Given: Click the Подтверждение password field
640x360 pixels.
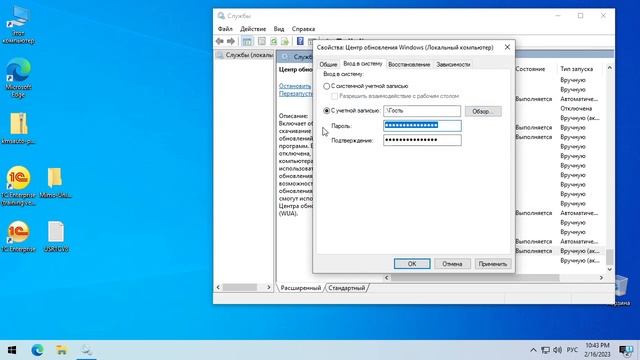Looking at the screenshot, I should point(422,140).
